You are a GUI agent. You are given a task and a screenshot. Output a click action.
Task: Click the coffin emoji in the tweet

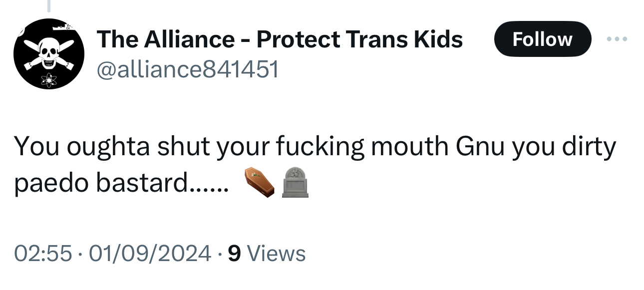[x=260, y=182]
